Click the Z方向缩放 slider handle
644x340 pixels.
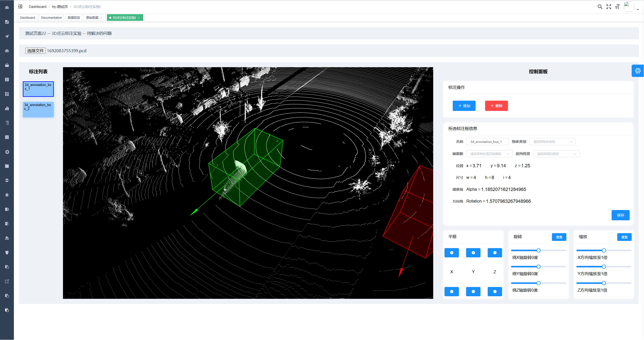(x=604, y=283)
